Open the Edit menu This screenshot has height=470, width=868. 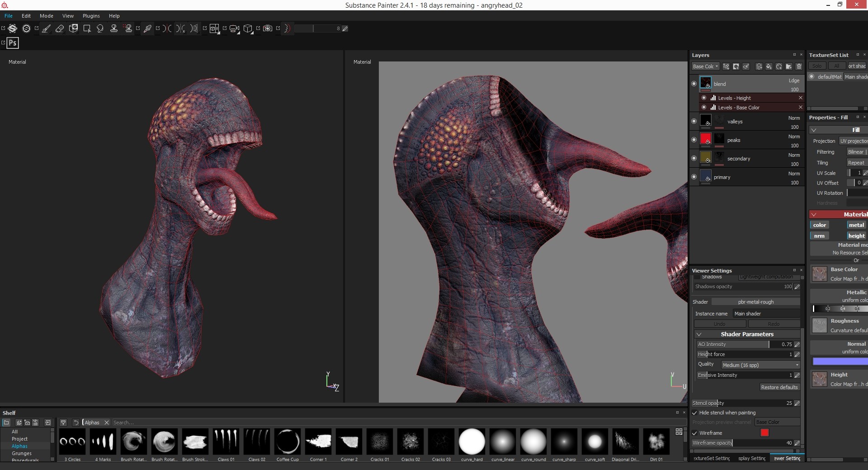tap(26, 16)
